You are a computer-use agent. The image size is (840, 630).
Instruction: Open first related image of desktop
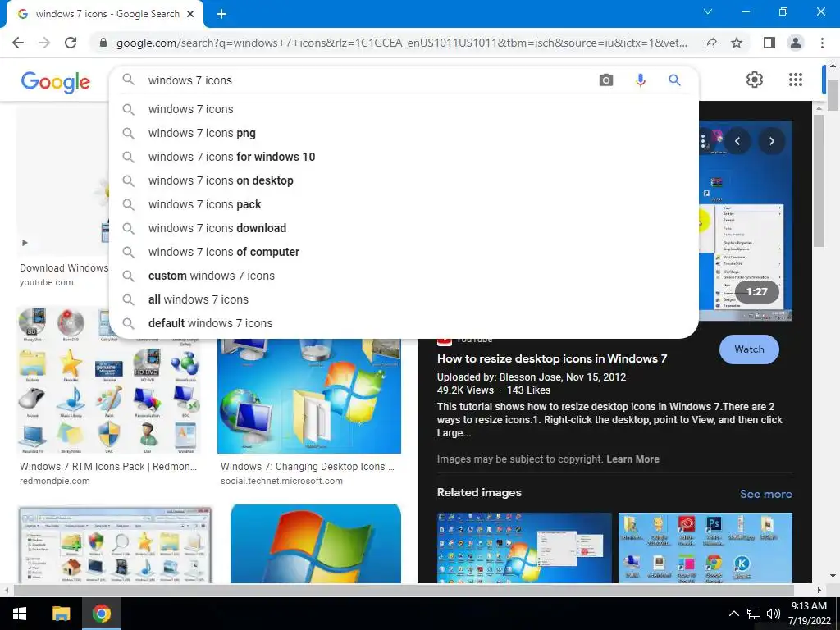point(524,548)
